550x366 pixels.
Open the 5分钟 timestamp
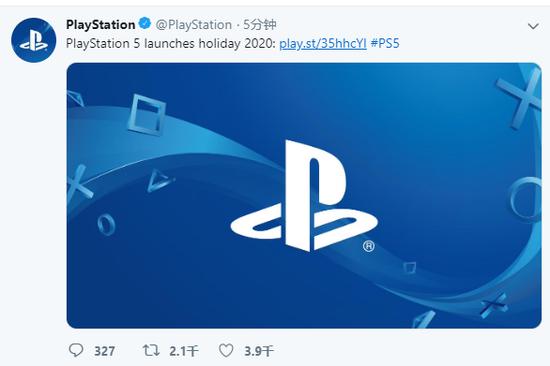pos(260,25)
